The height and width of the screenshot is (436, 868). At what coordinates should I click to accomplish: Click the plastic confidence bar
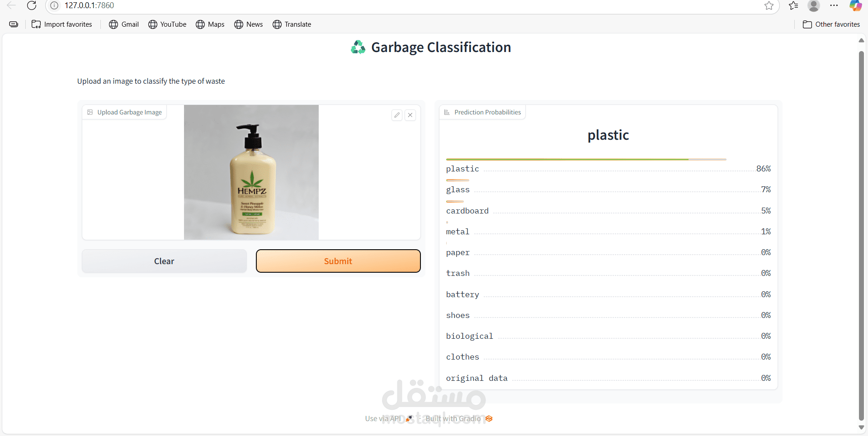point(586,159)
